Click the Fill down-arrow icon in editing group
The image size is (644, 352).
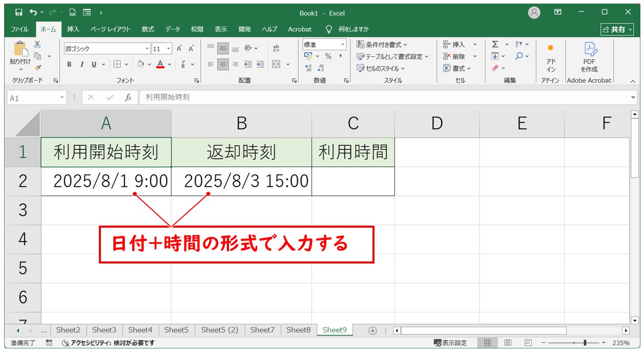(x=495, y=56)
